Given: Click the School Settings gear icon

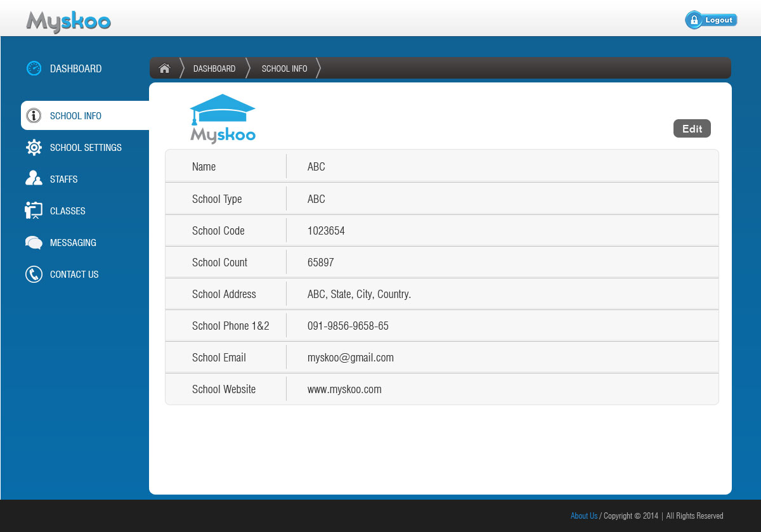Looking at the screenshot, I should pos(34,147).
